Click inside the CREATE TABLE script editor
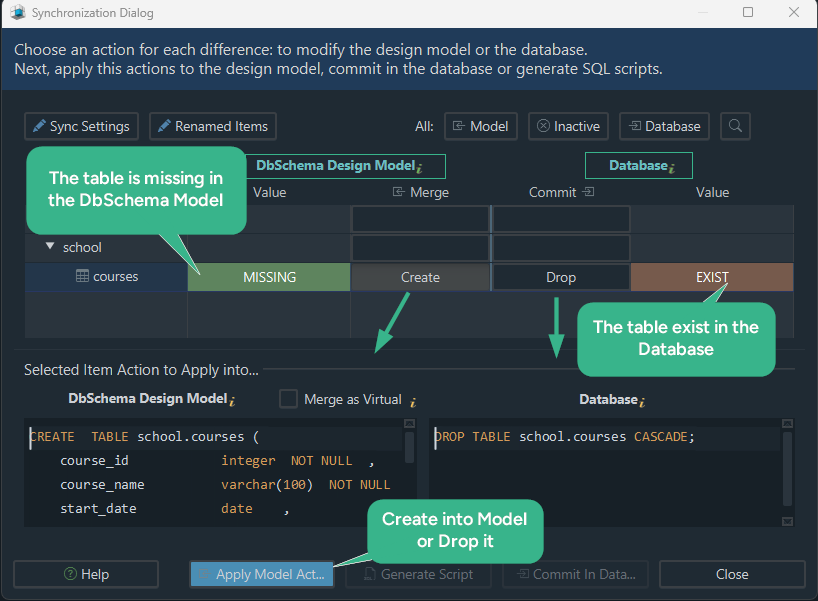This screenshot has height=601, width=818. [x=214, y=472]
